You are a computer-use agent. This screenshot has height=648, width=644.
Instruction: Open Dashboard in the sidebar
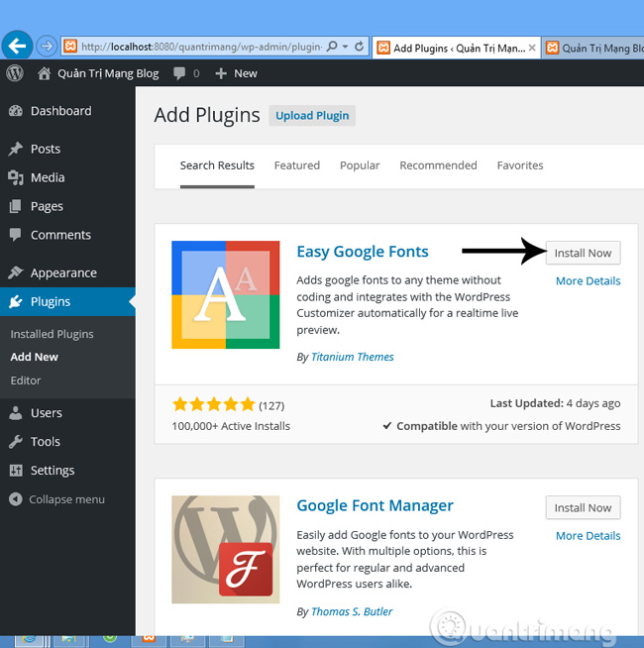[x=61, y=111]
